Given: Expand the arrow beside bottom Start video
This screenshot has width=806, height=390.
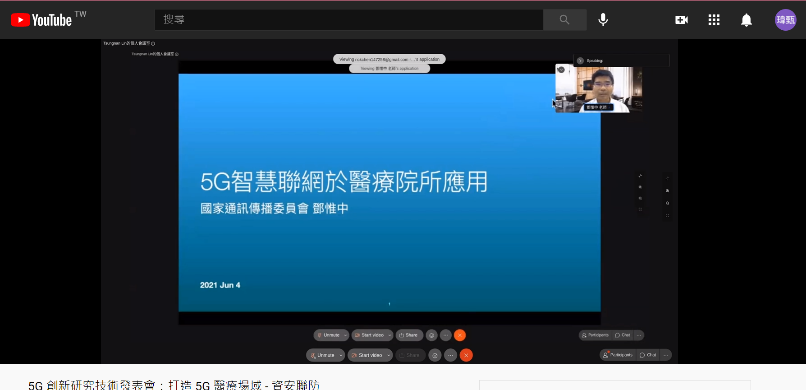Looking at the screenshot, I should click(389, 355).
